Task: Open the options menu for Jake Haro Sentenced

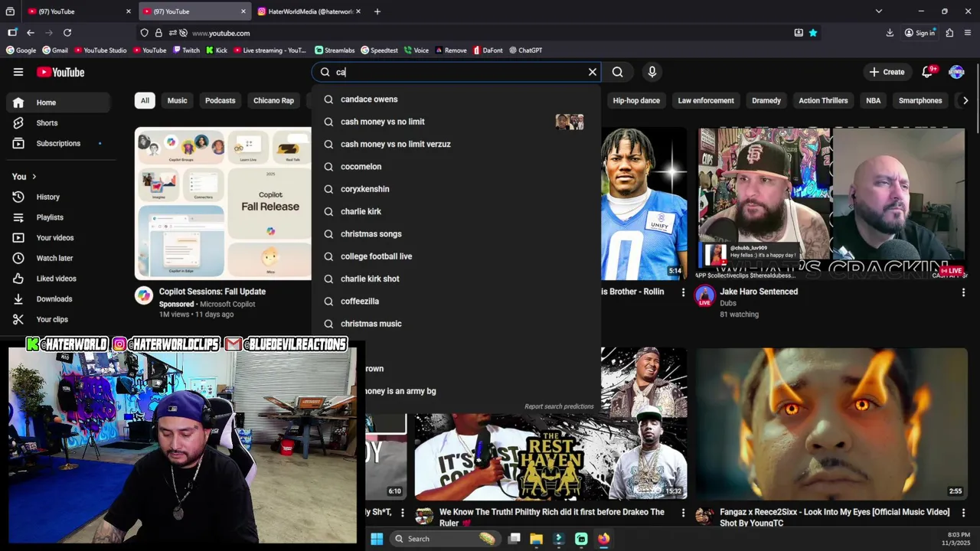Action: click(963, 292)
